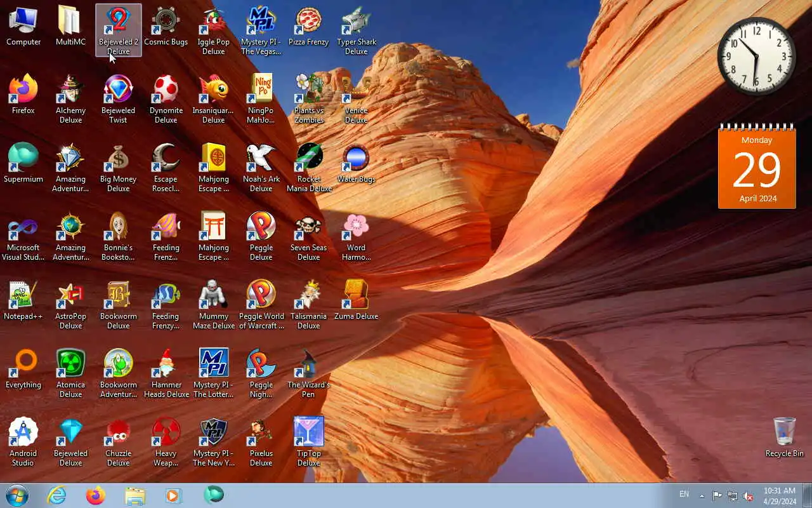Show hidden system tray icons
This screenshot has width=812, height=508.
(702, 496)
